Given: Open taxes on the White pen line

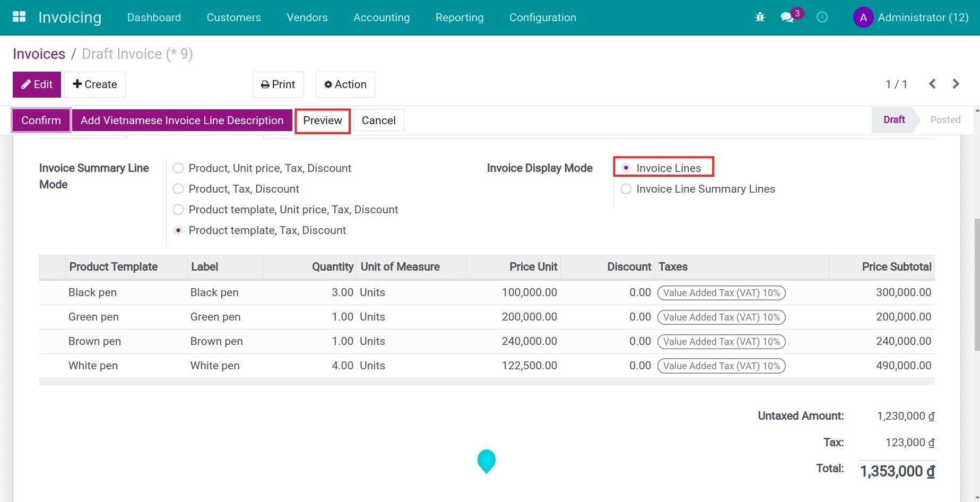Looking at the screenshot, I should [721, 366].
